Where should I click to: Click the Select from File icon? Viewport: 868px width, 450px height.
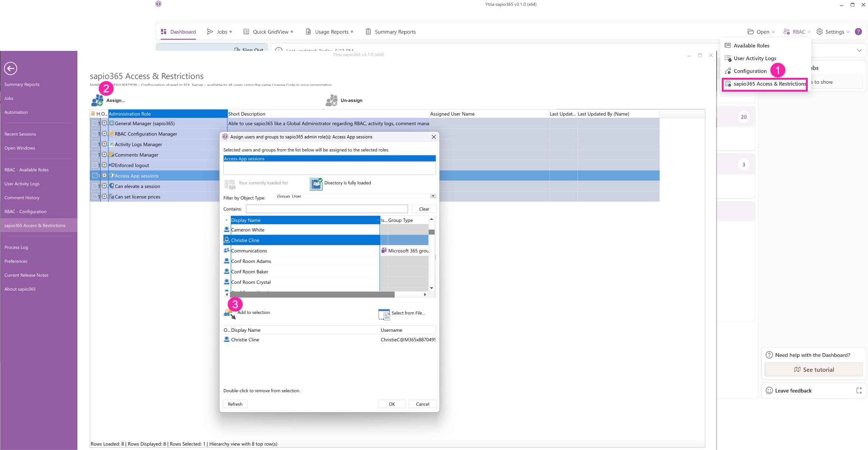(384, 314)
